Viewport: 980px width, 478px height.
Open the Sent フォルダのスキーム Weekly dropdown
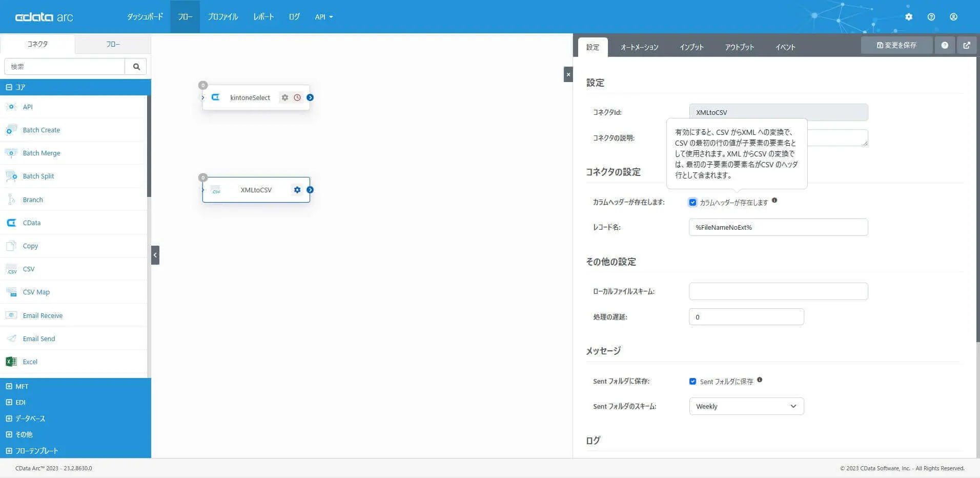pos(746,406)
